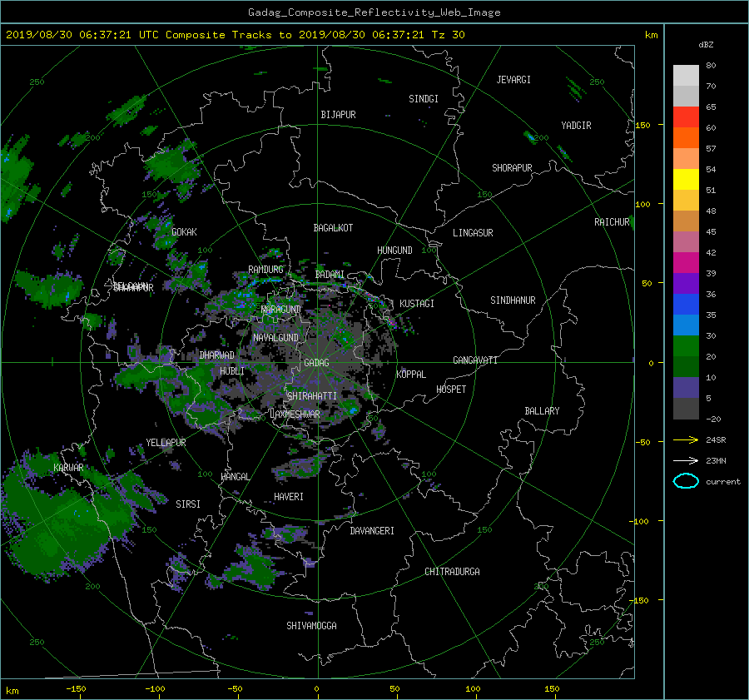Click the light grey 70 dBZ swatch
749x700 pixels.
point(686,76)
